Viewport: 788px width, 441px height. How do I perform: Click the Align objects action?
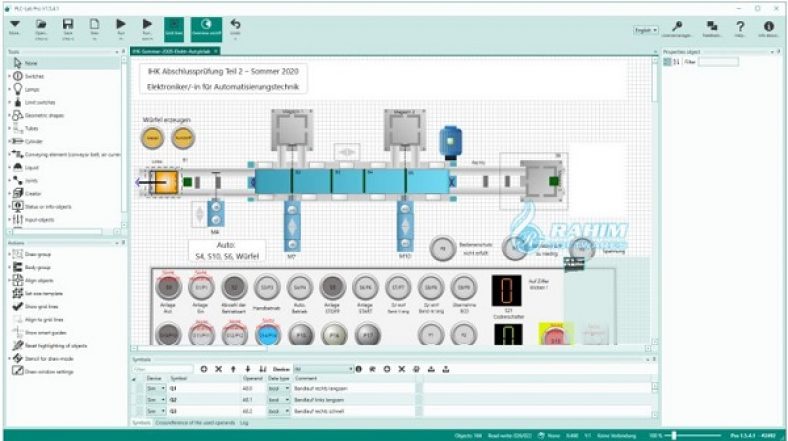point(33,281)
